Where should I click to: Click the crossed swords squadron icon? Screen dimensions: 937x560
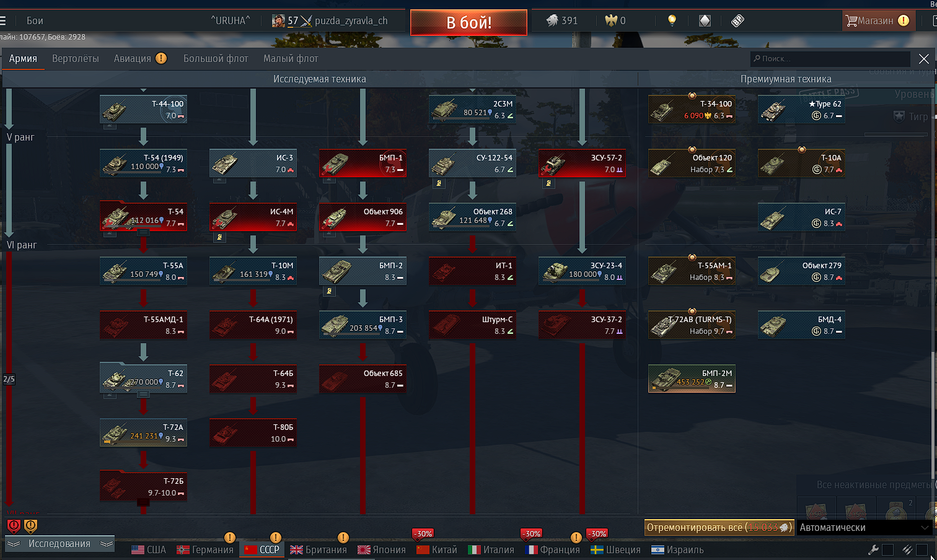pyautogui.click(x=306, y=20)
